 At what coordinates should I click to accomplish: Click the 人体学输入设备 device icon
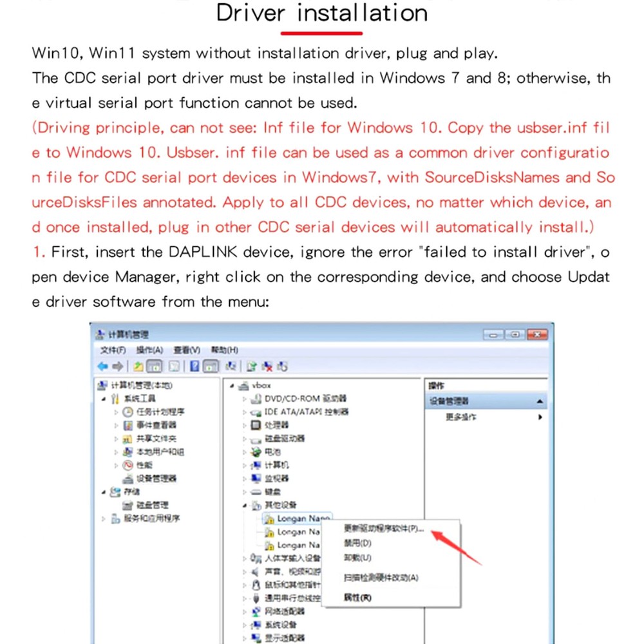[x=256, y=558]
